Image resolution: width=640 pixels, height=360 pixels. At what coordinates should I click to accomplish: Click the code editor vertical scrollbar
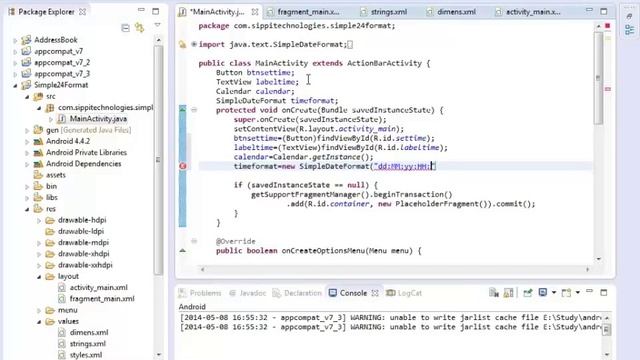click(598, 79)
